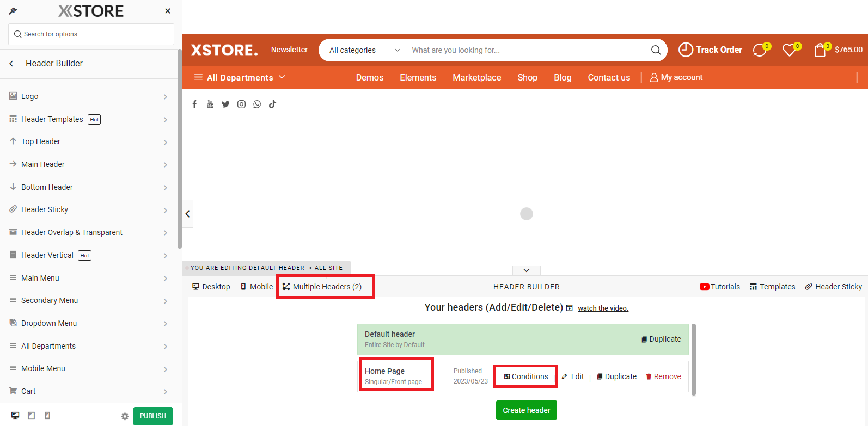Open the Marketplace menu item

click(477, 77)
